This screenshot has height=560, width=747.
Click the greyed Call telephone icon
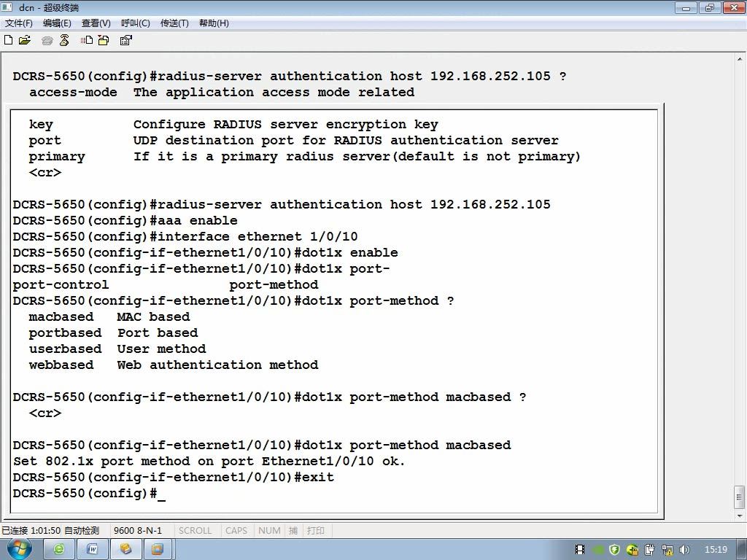click(x=47, y=41)
